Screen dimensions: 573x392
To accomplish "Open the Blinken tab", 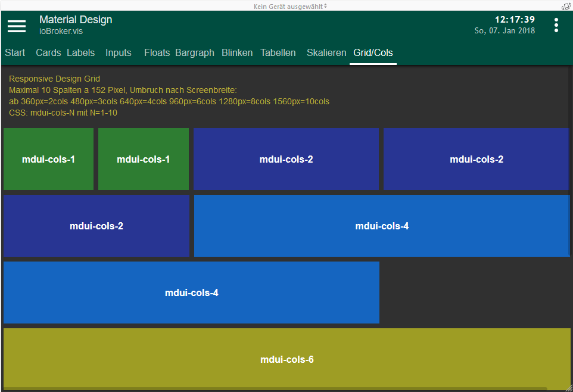I will pos(237,53).
